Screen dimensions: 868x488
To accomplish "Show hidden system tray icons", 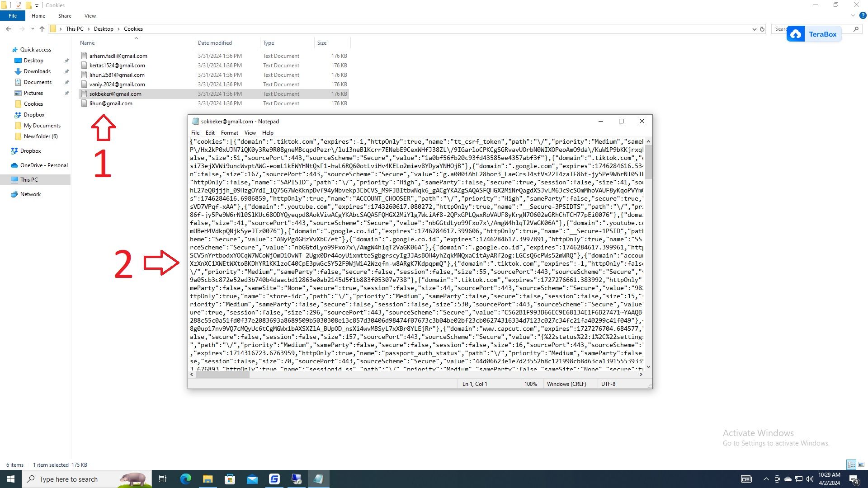I will coord(766,479).
